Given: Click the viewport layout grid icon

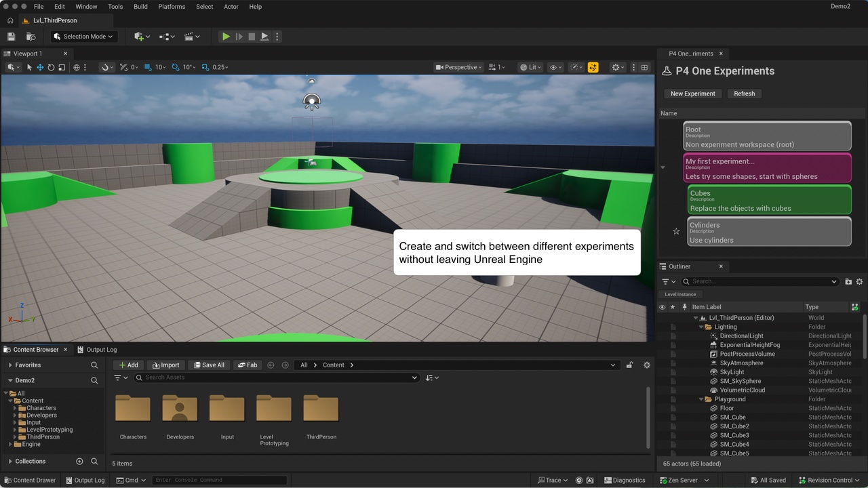Looking at the screenshot, I should coord(644,67).
